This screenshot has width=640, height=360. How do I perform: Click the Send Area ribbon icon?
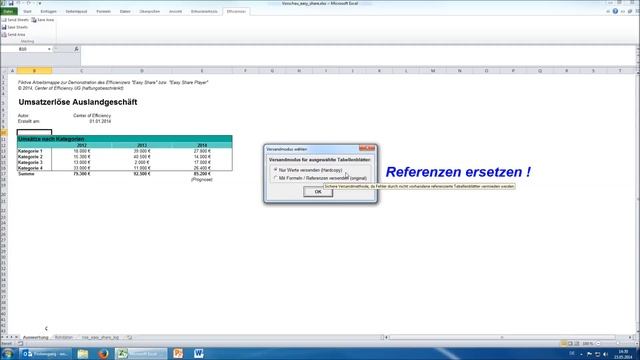pyautogui.click(x=4, y=34)
